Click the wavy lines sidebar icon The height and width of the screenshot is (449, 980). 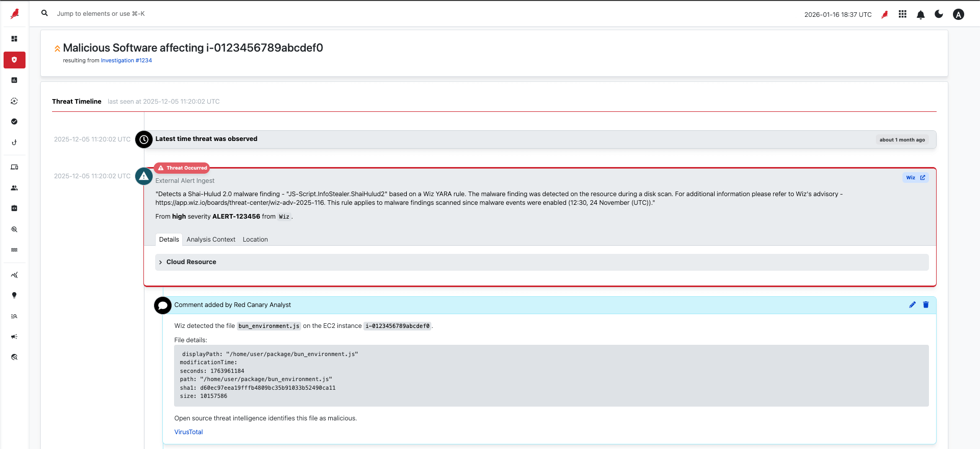pos(14,250)
